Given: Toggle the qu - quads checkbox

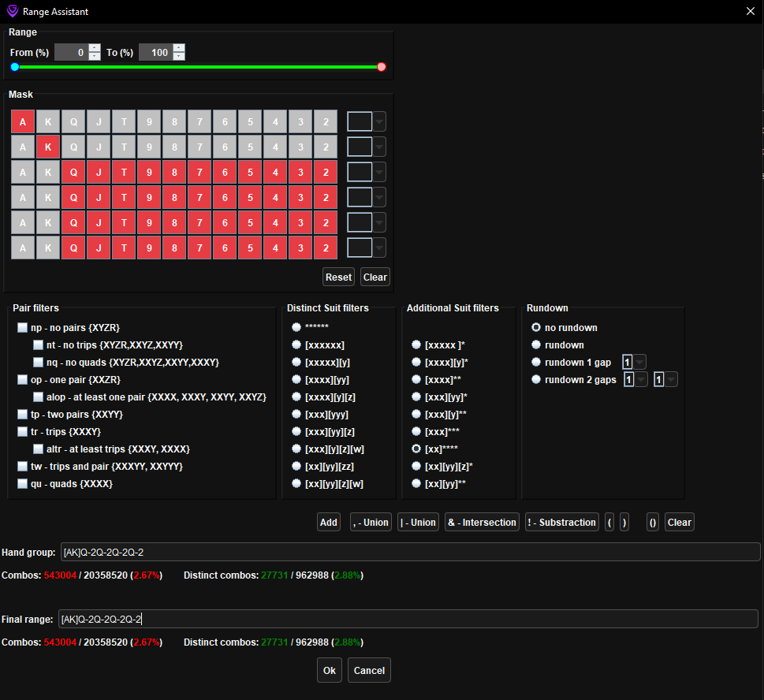Looking at the screenshot, I should (x=22, y=483).
